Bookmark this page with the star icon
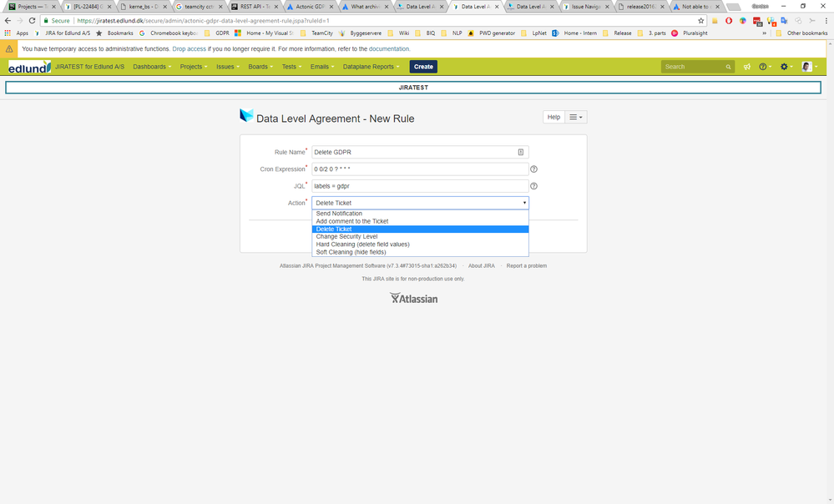This screenshot has height=504, width=834. [701, 21]
